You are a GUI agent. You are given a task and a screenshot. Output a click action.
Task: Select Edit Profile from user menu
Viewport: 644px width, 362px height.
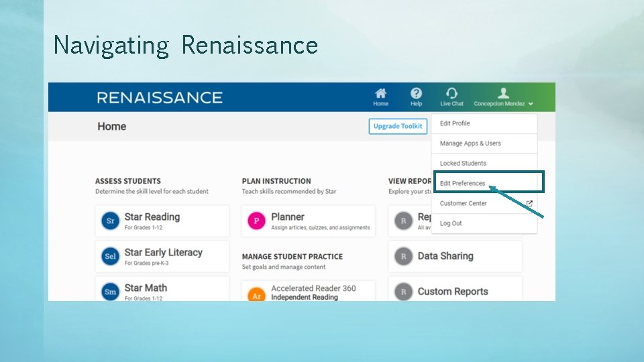(484, 123)
